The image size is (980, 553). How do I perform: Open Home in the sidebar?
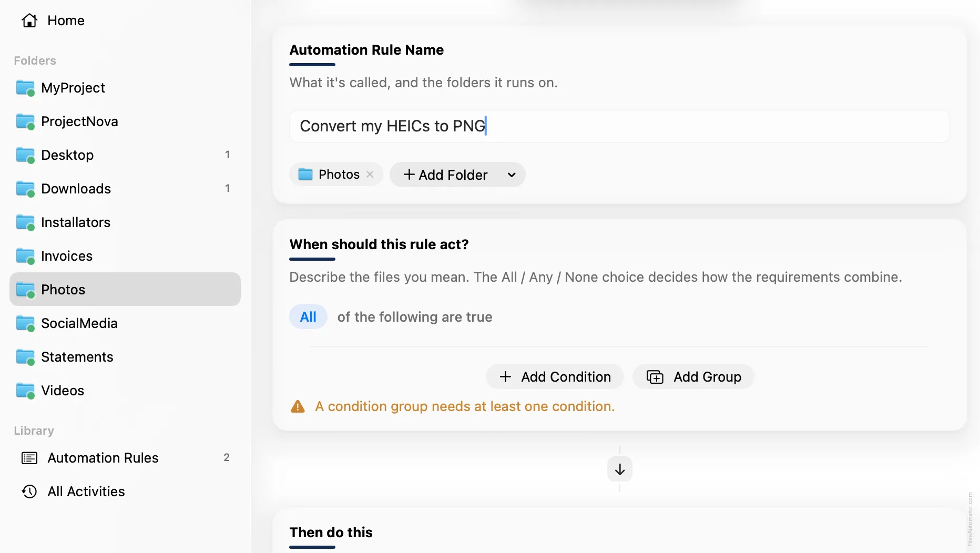pyautogui.click(x=125, y=21)
